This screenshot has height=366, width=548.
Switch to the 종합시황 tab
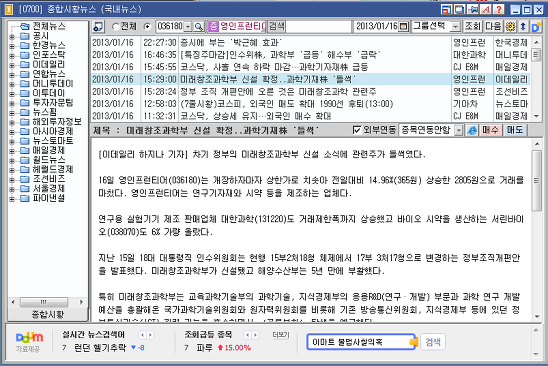pyautogui.click(x=48, y=315)
